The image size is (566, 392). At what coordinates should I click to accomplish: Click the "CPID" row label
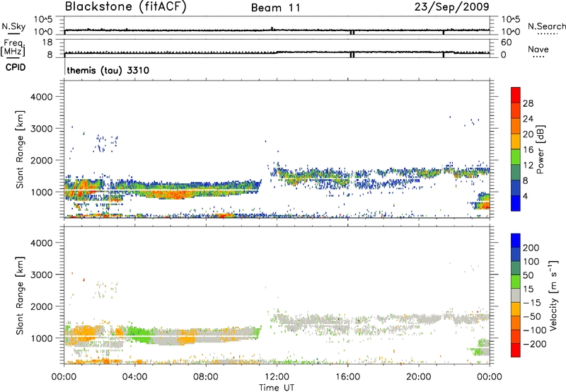coord(16,67)
